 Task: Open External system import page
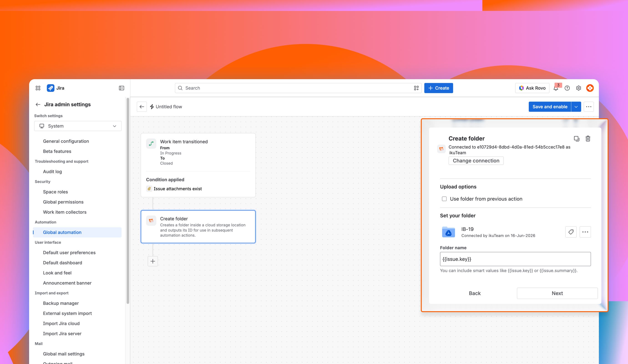pyautogui.click(x=67, y=313)
